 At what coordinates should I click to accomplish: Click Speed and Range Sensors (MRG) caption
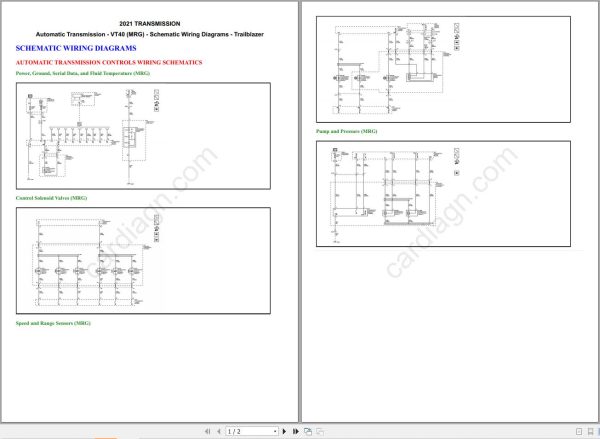[53, 323]
